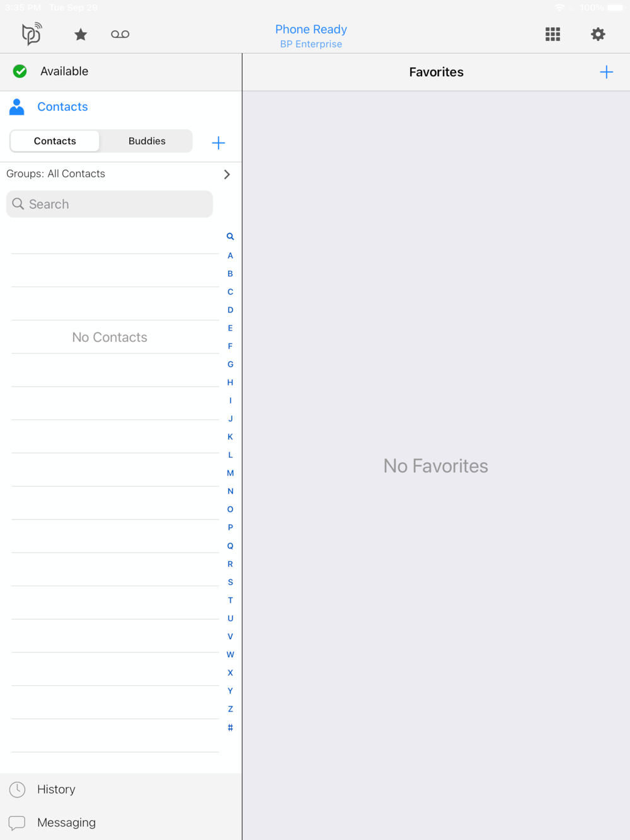The height and width of the screenshot is (840, 630).
Task: Tap the Phone Ready status title
Action: point(311,29)
